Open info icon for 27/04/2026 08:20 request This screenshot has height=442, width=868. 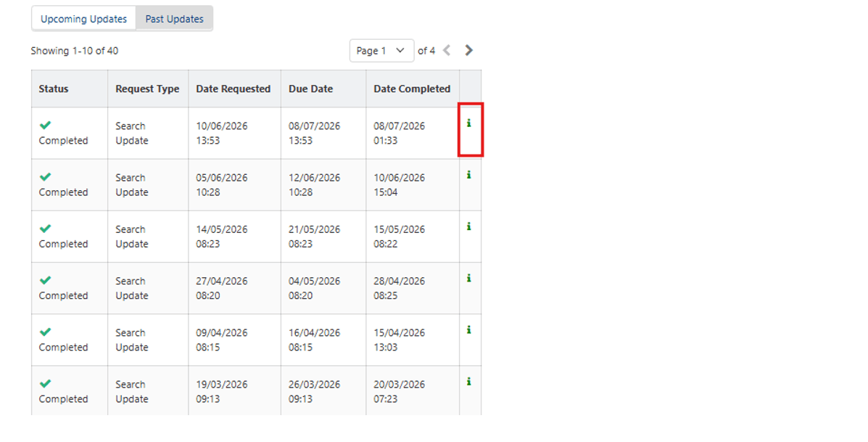point(469,278)
